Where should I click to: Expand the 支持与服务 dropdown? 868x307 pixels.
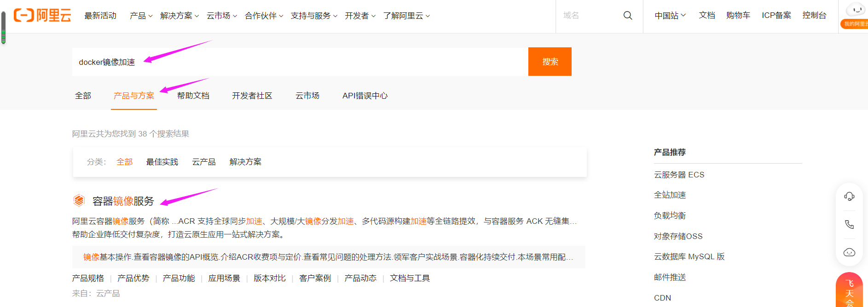[x=314, y=16]
